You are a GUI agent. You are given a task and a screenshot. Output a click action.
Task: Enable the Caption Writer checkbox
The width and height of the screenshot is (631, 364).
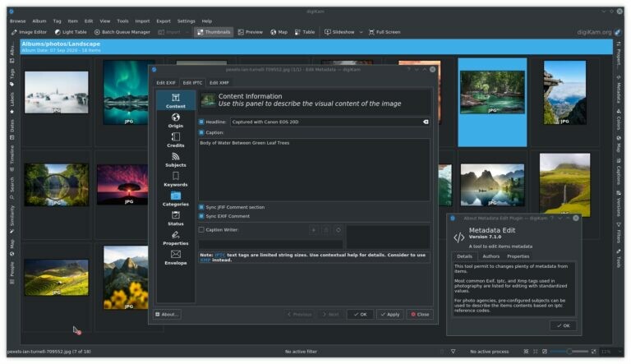(x=201, y=230)
